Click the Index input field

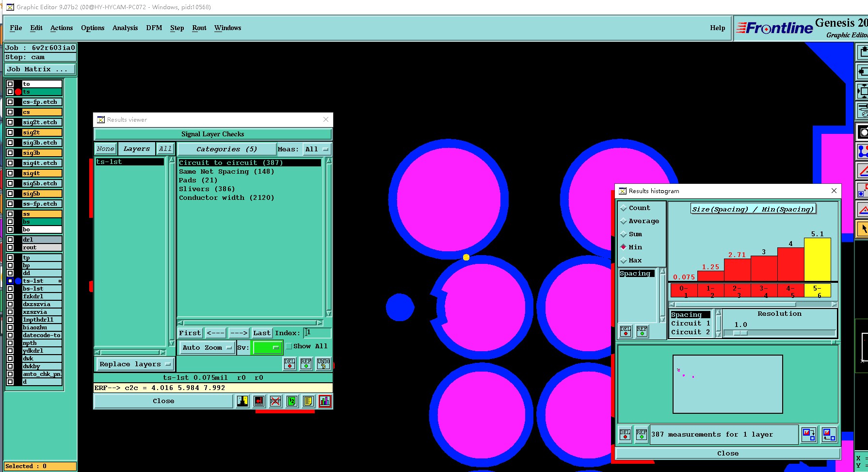point(318,333)
